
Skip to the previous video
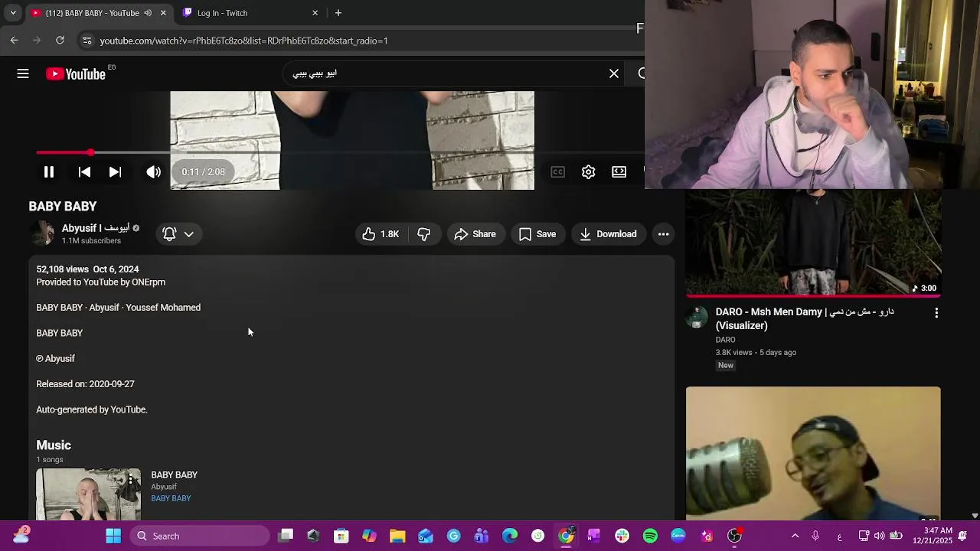(x=84, y=172)
